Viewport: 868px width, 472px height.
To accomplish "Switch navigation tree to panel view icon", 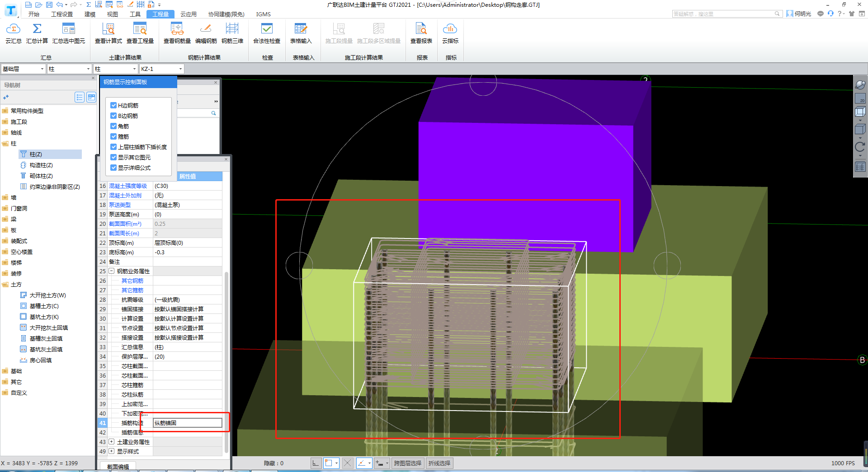I will pos(91,97).
